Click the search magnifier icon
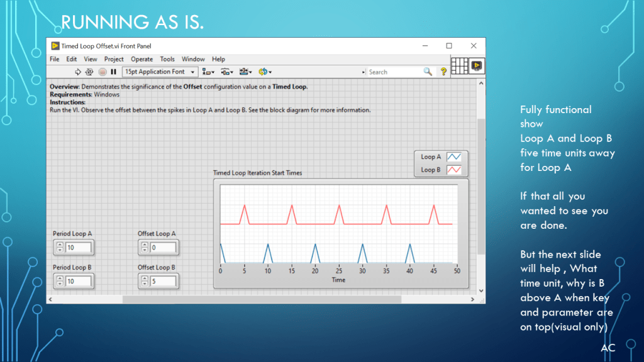The height and width of the screenshot is (362, 644). pyautogui.click(x=428, y=72)
